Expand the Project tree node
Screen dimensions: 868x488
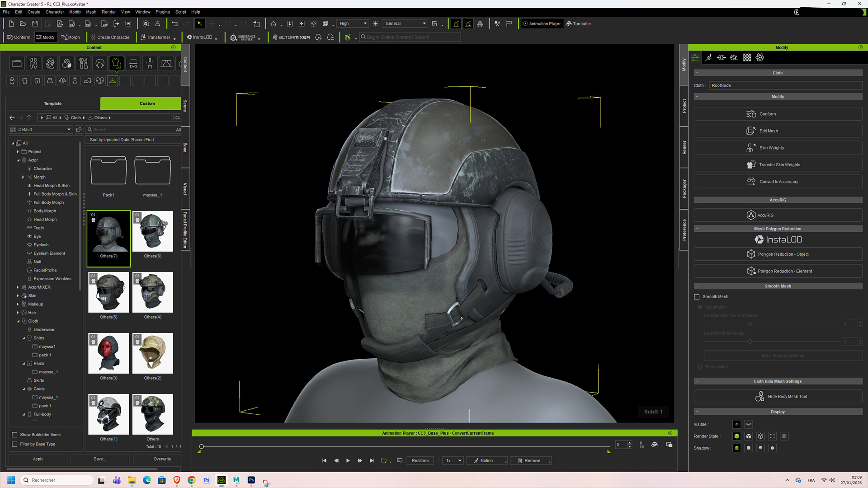(18, 152)
